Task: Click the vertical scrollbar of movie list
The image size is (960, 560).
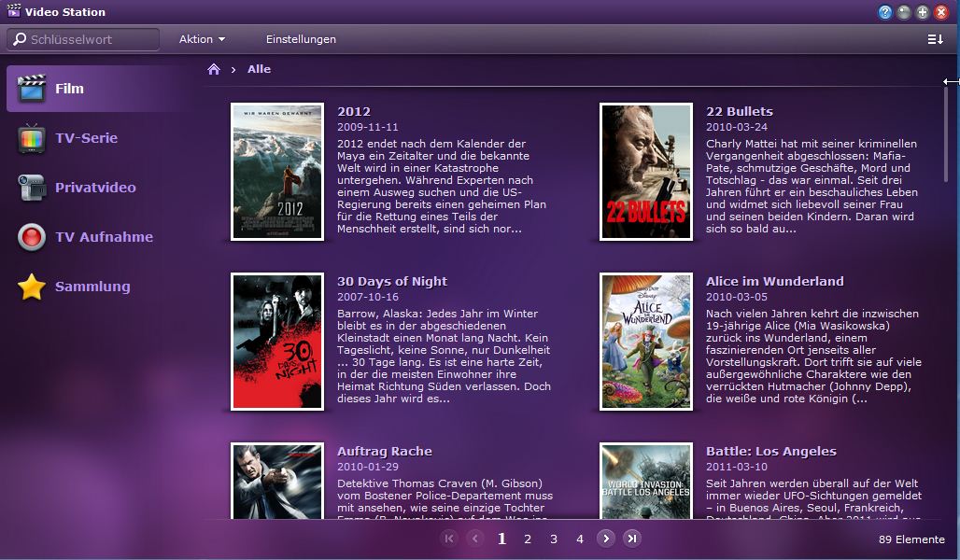Action: pyautogui.click(x=946, y=134)
